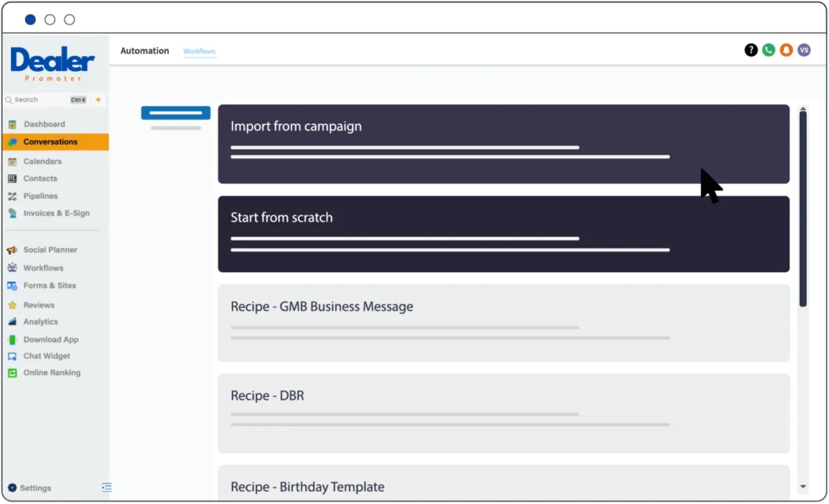Open Dashboard menu label
This screenshot has height=504, width=829.
point(44,124)
